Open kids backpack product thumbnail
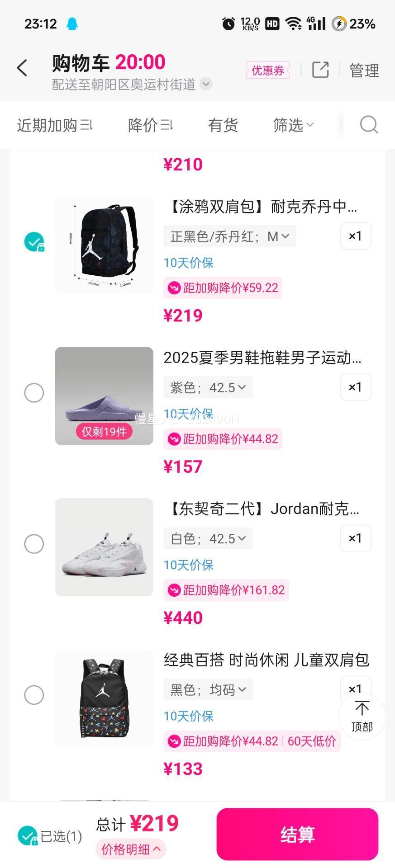This screenshot has width=395, height=868. click(104, 698)
